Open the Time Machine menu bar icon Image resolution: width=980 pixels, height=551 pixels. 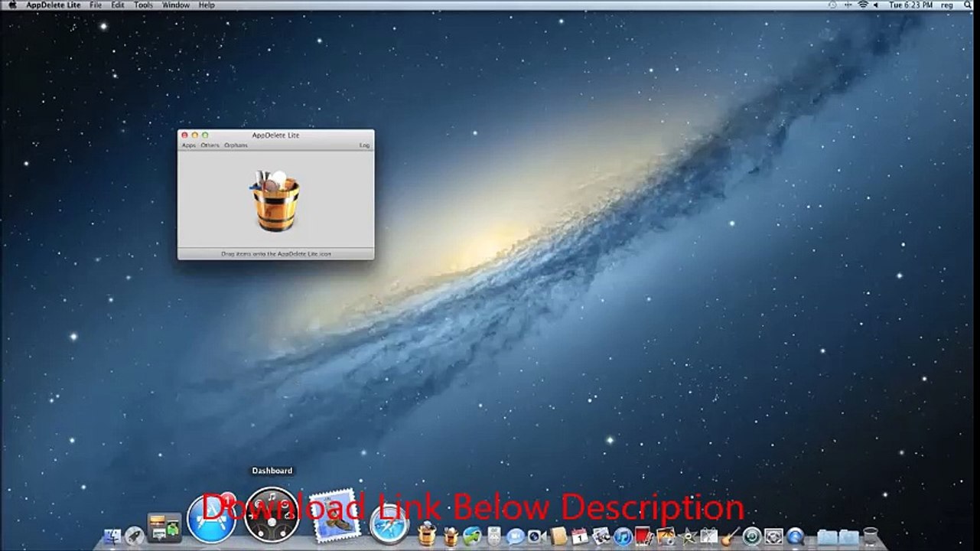tap(832, 5)
